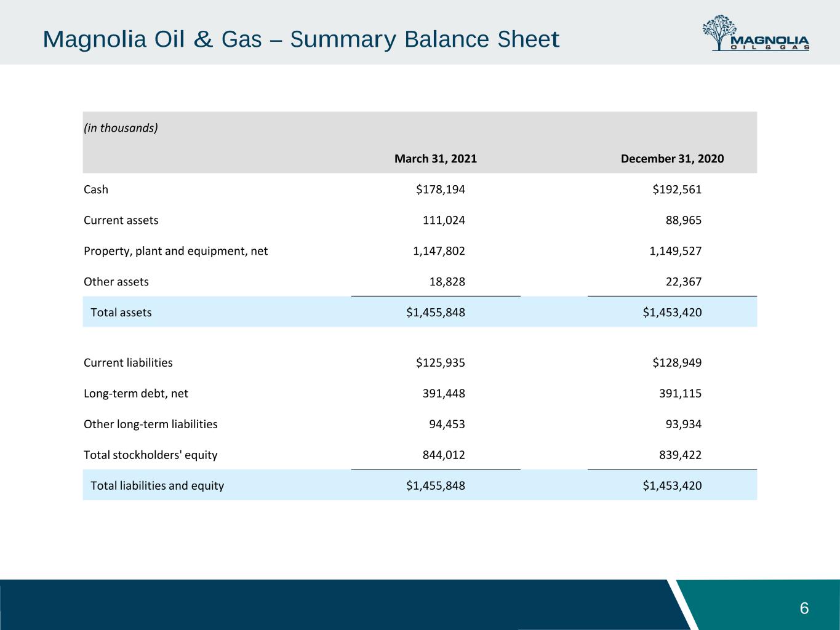Click the page number 6

(x=804, y=609)
